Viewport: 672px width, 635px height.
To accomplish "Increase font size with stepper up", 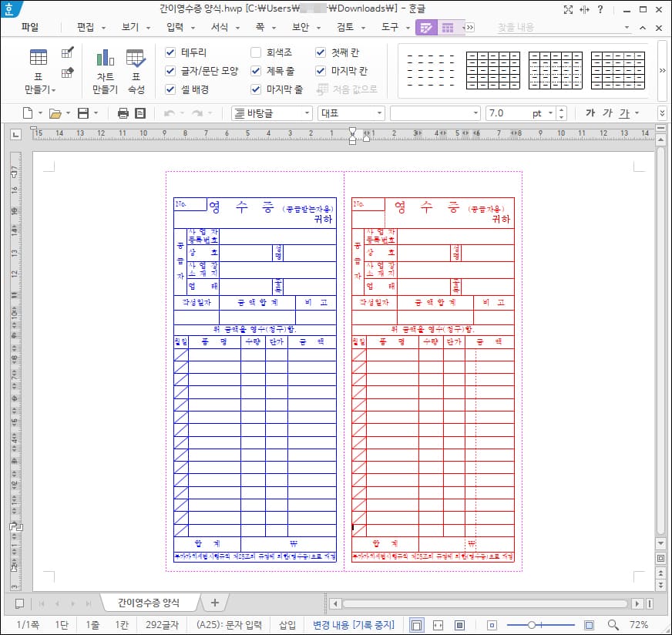I will click(x=562, y=109).
